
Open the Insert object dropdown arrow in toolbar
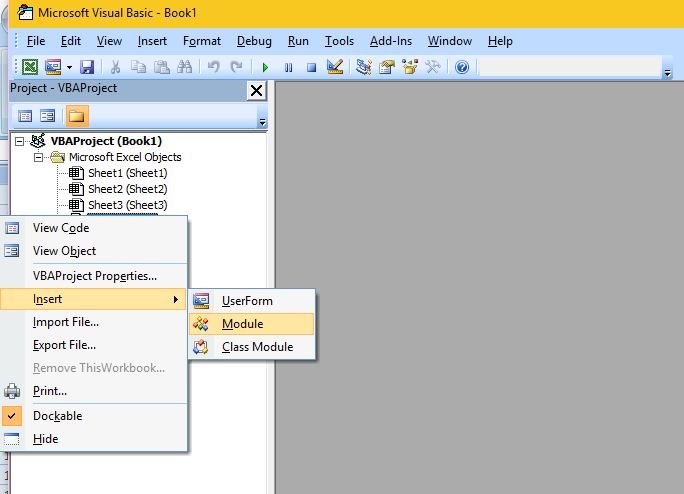tap(69, 67)
